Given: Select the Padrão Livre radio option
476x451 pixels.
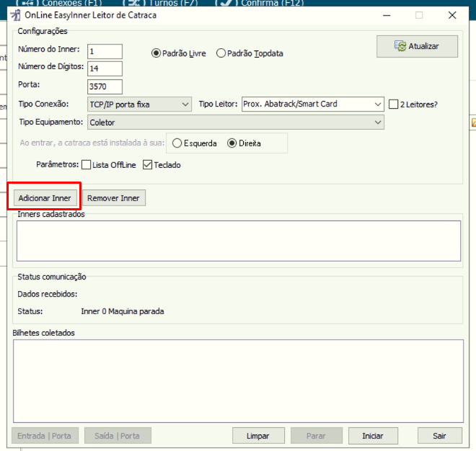Looking at the screenshot, I should tap(156, 53).
